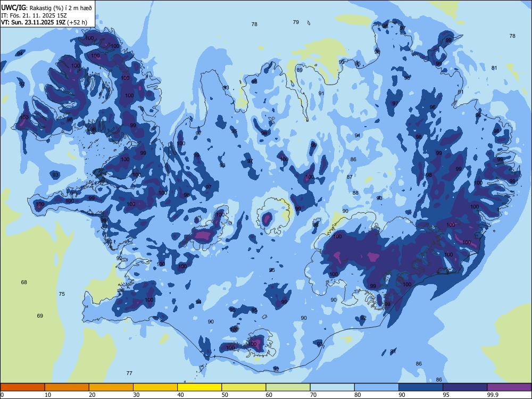Click the legend tick label "99.9"
Image resolution: width=532 pixels, height=399 pixels.
pyautogui.click(x=493, y=395)
